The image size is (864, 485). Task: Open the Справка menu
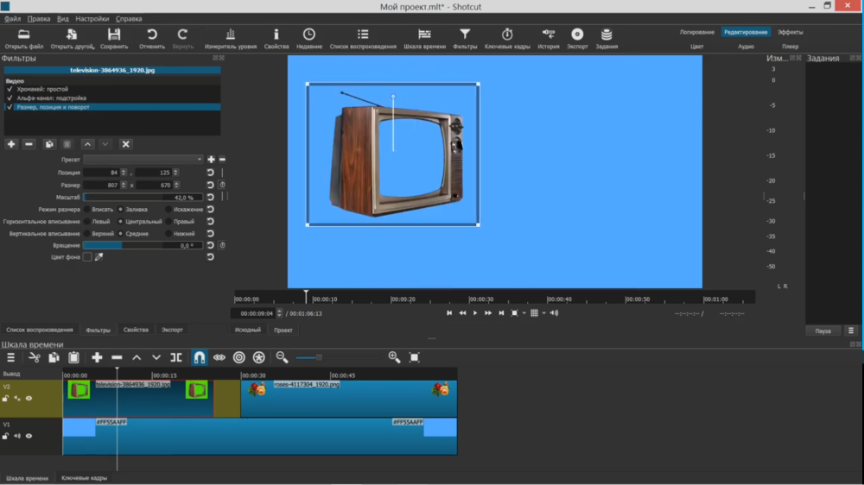tap(129, 19)
